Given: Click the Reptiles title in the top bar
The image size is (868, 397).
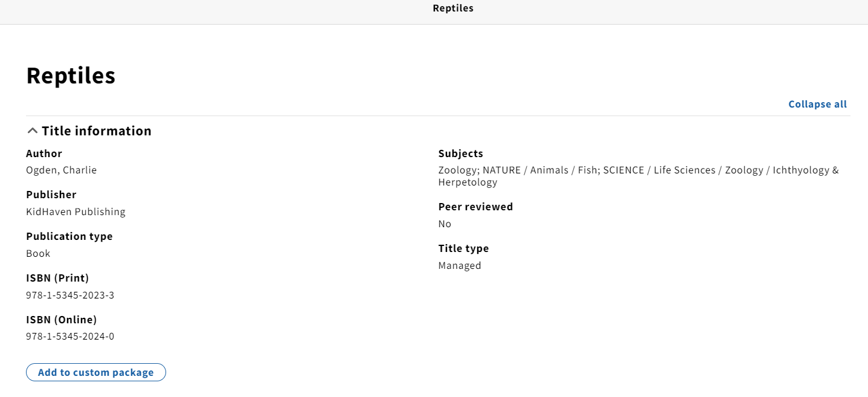Looking at the screenshot, I should point(453,8).
